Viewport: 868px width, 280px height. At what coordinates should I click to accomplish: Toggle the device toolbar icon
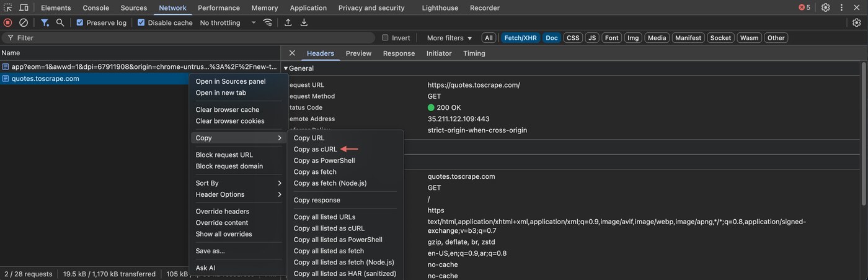pos(24,7)
